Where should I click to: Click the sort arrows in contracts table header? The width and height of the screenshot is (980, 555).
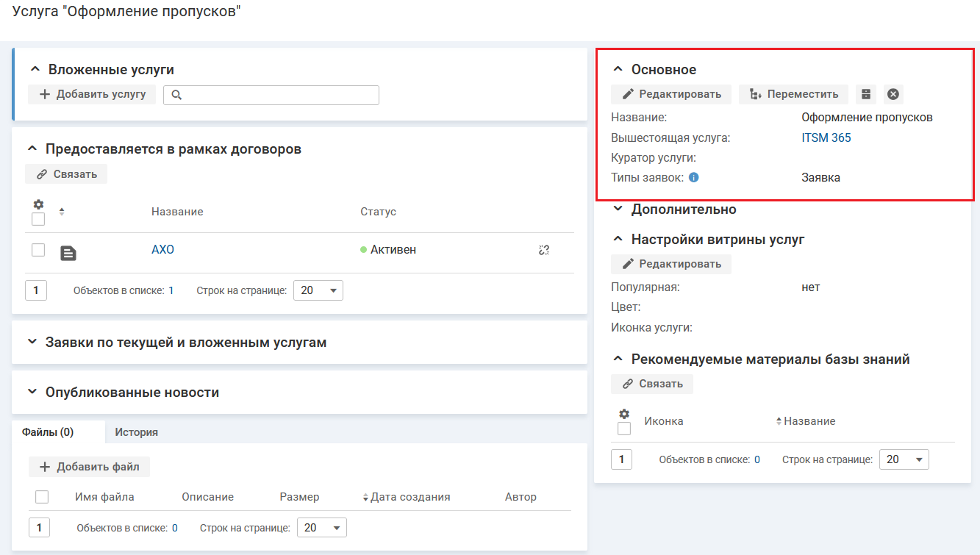click(x=62, y=212)
